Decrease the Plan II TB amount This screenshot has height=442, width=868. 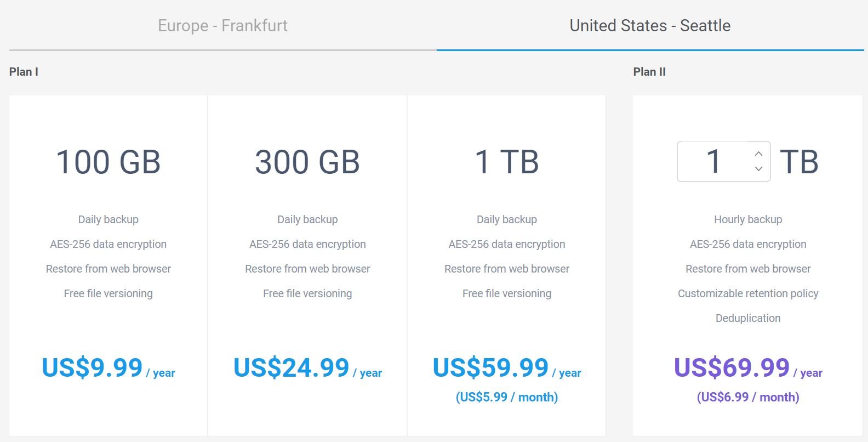click(x=758, y=169)
